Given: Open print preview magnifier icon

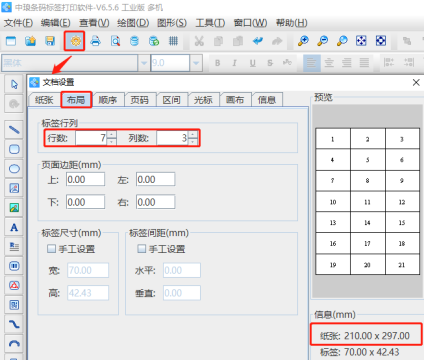Looking at the screenshot, I should (115, 41).
